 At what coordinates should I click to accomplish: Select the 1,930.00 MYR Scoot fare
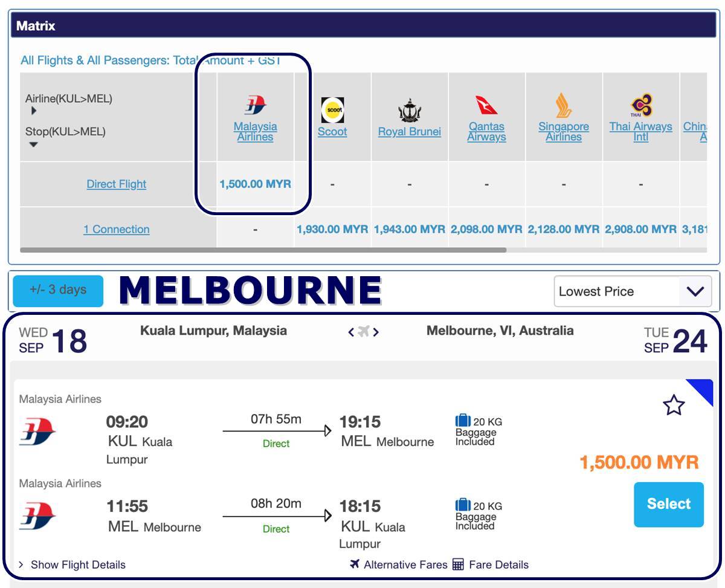click(x=332, y=229)
